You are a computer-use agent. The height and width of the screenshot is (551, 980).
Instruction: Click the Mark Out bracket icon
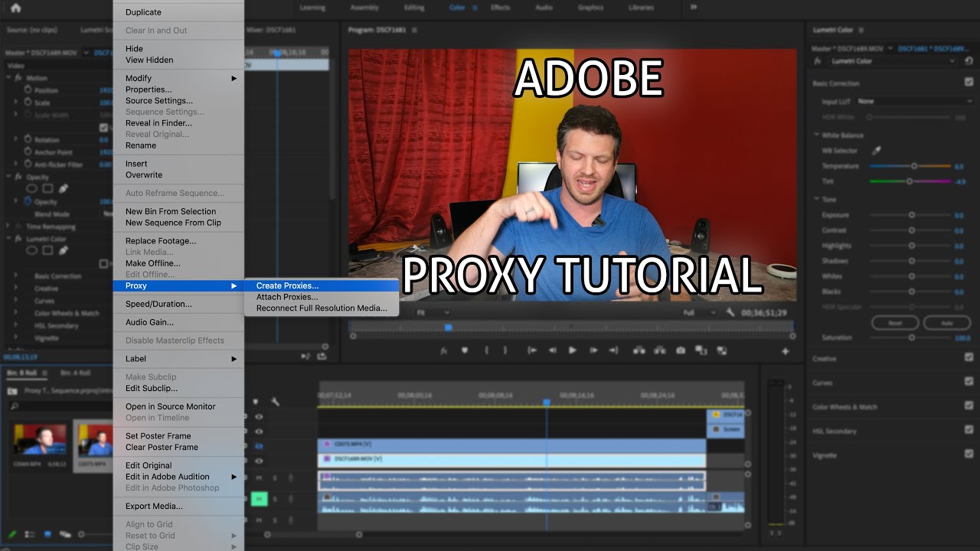point(505,350)
